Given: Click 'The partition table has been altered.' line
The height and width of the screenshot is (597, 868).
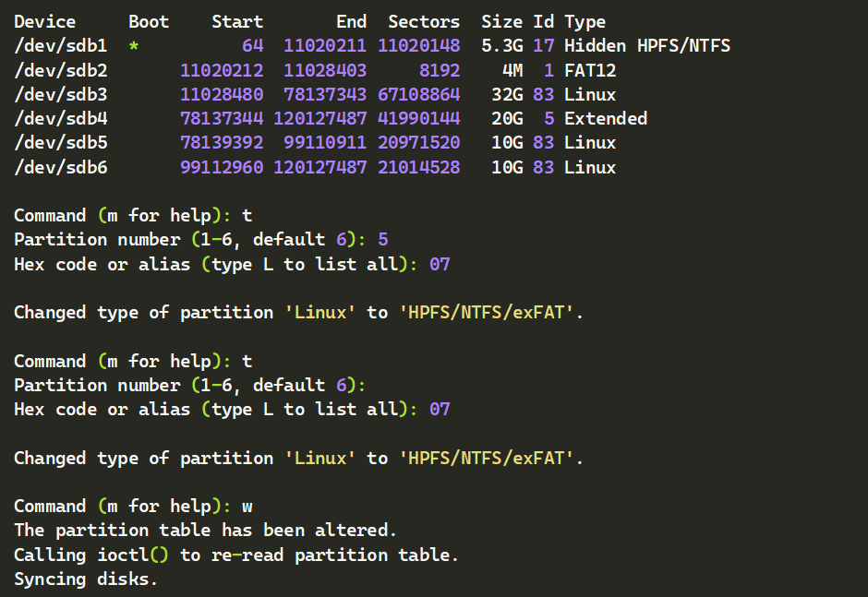Looking at the screenshot, I should [205, 530].
